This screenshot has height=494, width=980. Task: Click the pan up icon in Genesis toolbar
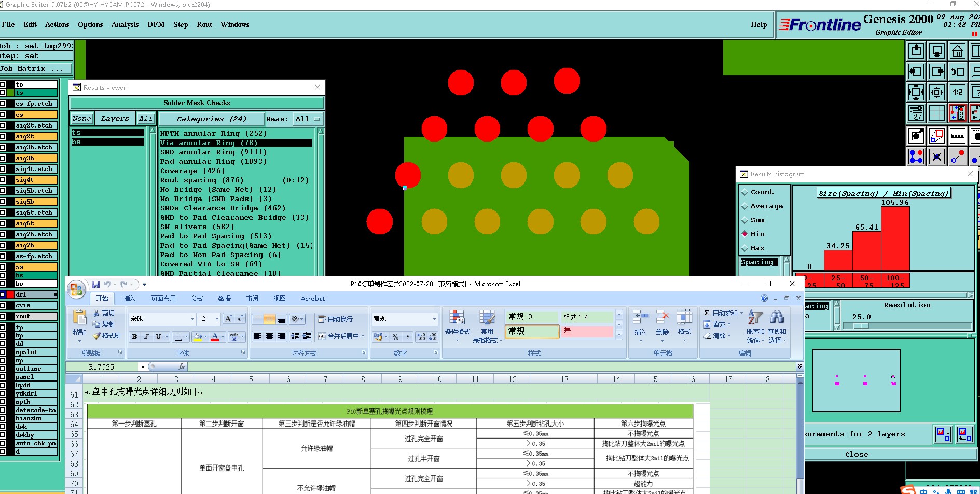click(916, 51)
